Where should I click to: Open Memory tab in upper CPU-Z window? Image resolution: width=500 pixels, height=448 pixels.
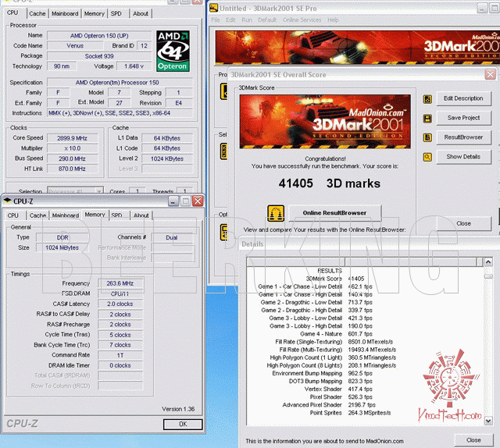[x=95, y=14]
